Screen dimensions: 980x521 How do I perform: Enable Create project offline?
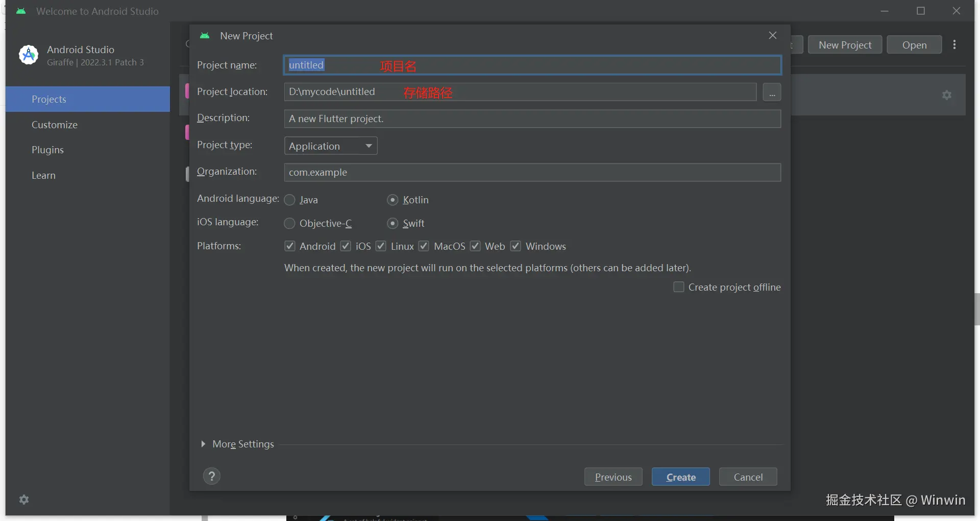[679, 287]
